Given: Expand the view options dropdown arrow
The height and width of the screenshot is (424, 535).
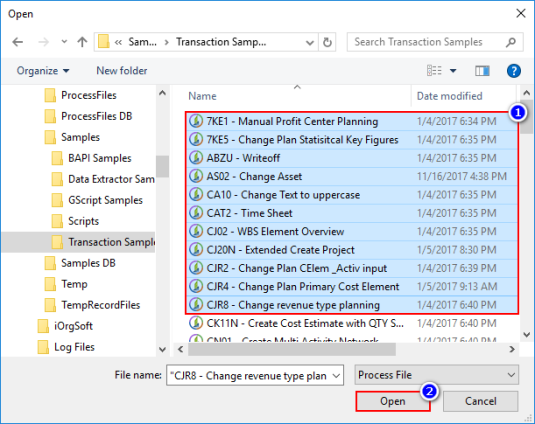Looking at the screenshot, I should coord(453,71).
